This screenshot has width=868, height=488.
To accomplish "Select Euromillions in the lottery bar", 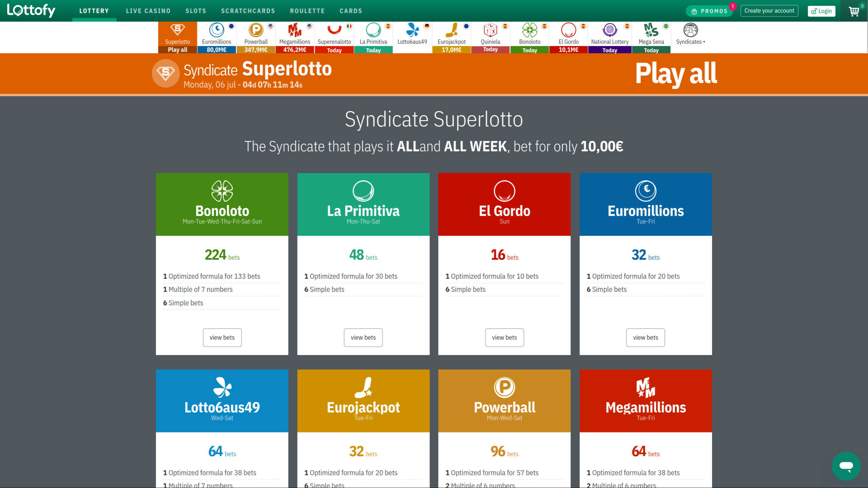I will click(217, 38).
